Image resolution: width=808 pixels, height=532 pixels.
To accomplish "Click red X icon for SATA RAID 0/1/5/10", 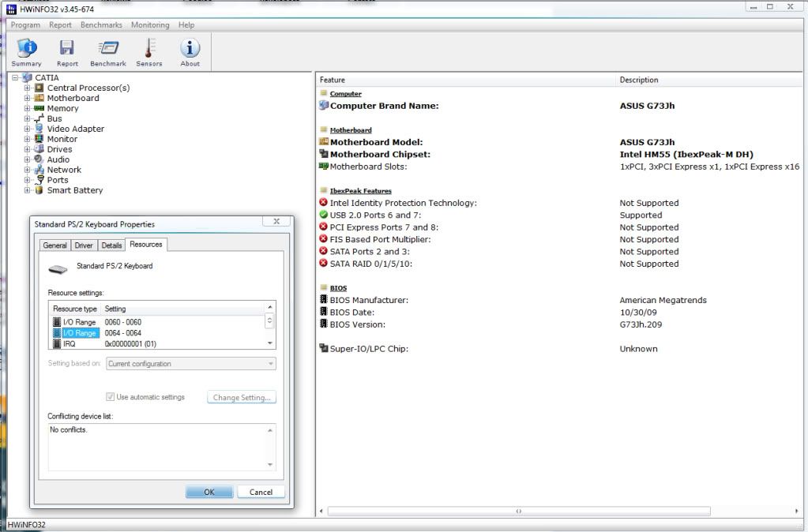I will pos(324,263).
